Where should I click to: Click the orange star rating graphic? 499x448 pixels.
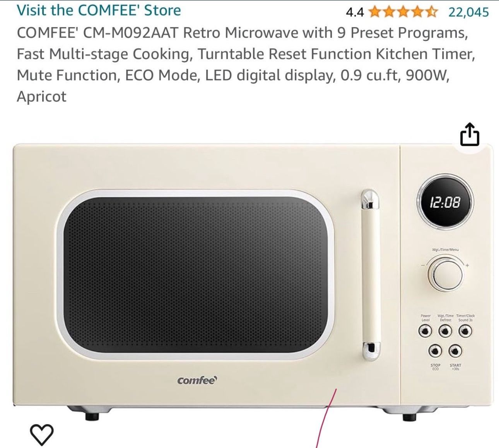403,12
